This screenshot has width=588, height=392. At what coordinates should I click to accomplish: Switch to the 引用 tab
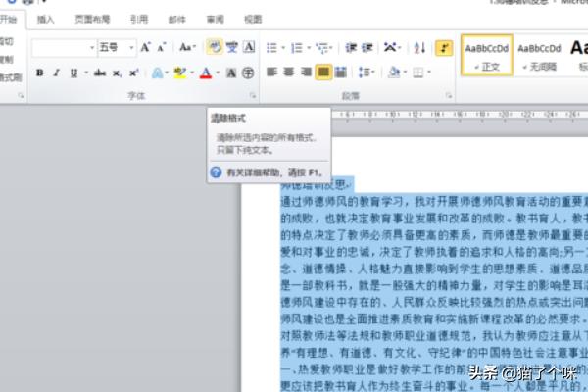[139, 20]
